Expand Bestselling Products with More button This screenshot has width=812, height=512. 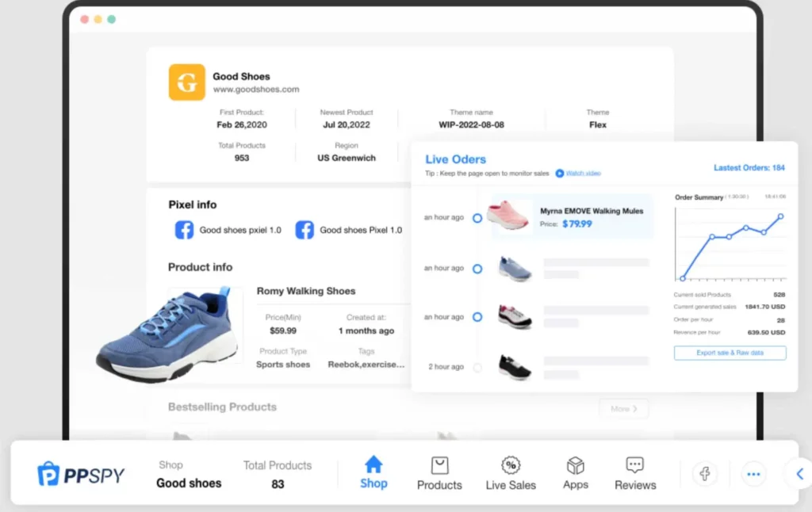pyautogui.click(x=623, y=408)
